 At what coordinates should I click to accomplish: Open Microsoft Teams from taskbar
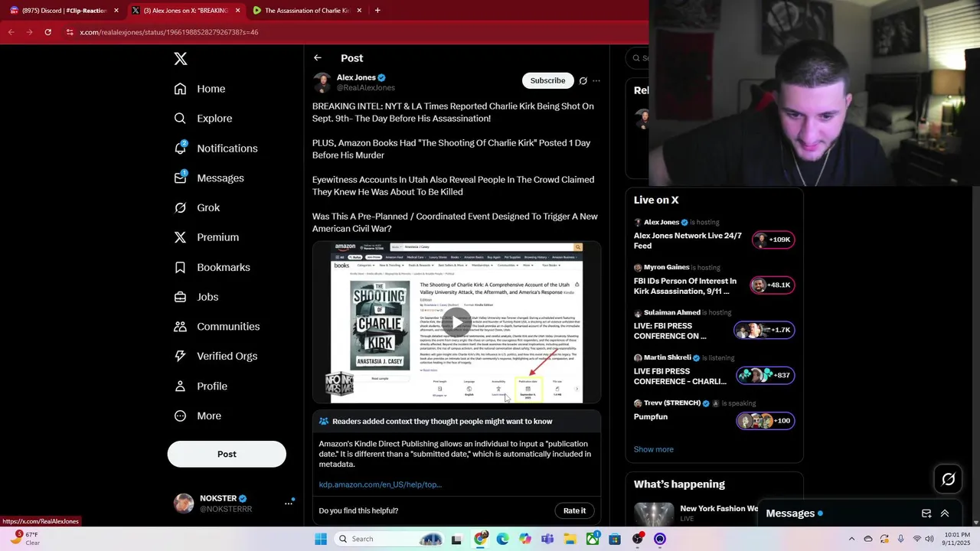pyautogui.click(x=547, y=539)
